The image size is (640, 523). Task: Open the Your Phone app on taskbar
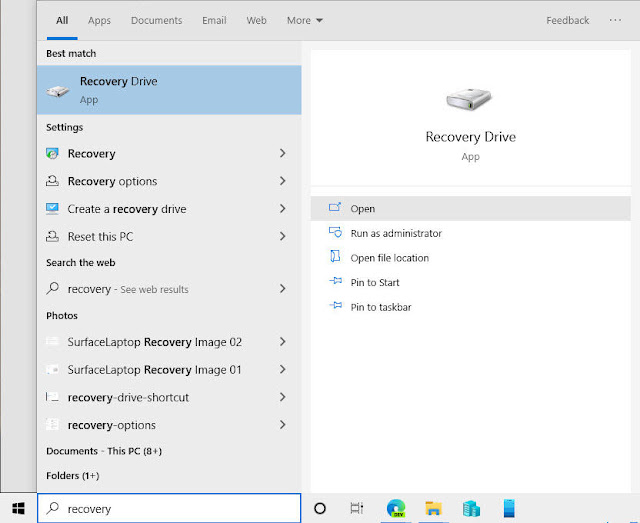(509, 508)
